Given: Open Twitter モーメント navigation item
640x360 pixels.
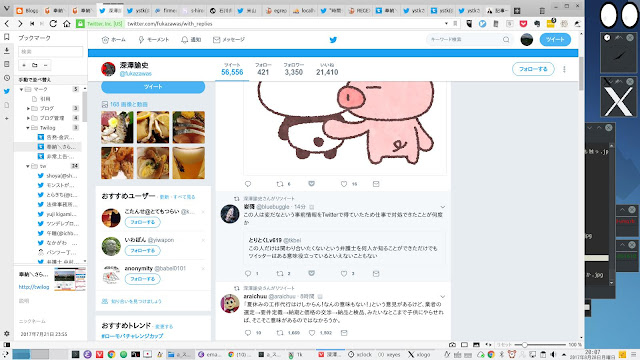Looking at the screenshot, I should (153, 40).
